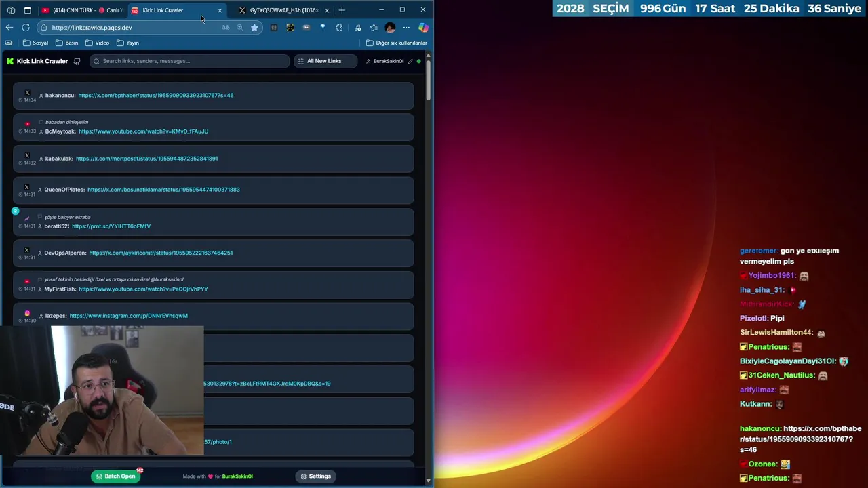
Task: Open the Diğer sık kullanılanlar folder
Action: click(397, 43)
